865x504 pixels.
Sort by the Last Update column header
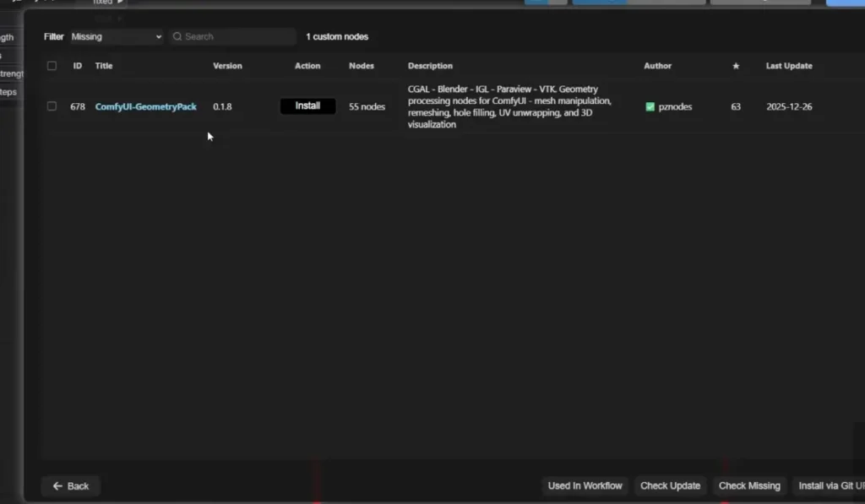pyautogui.click(x=788, y=66)
